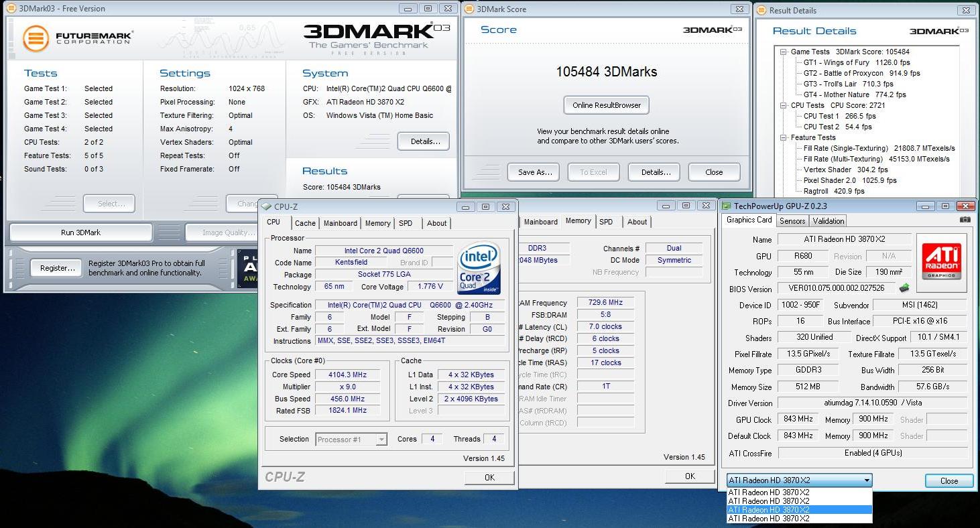Click the Intel Core 2 Quad logo

[x=479, y=268]
